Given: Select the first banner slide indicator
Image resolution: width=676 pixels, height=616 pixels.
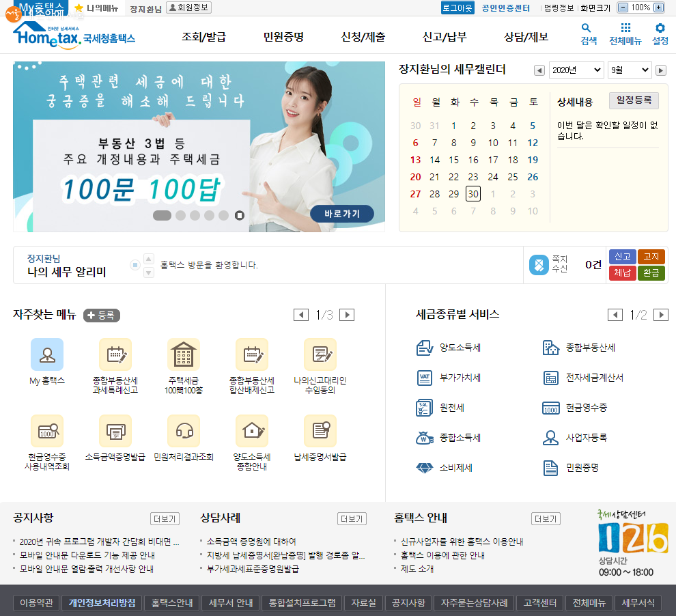Looking at the screenshot, I should 162,215.
